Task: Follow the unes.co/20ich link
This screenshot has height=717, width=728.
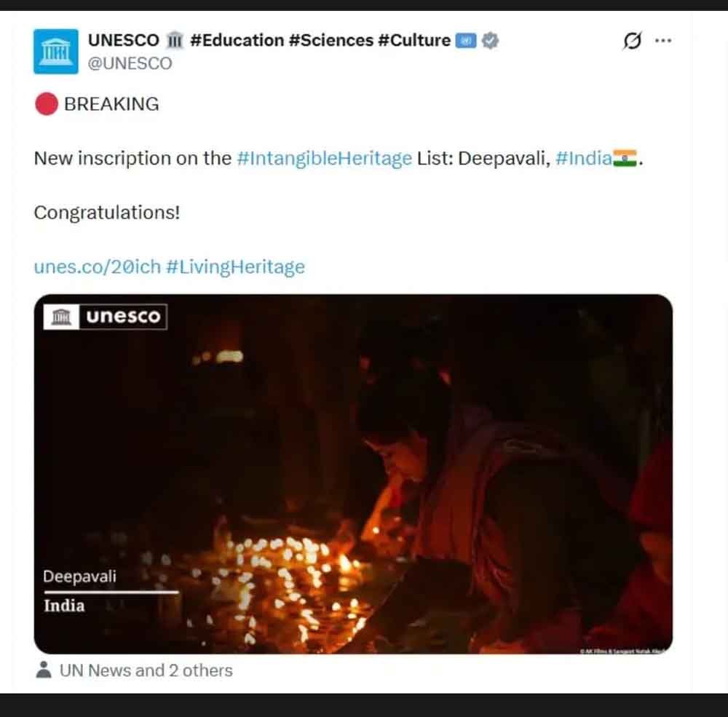Action: [97, 267]
